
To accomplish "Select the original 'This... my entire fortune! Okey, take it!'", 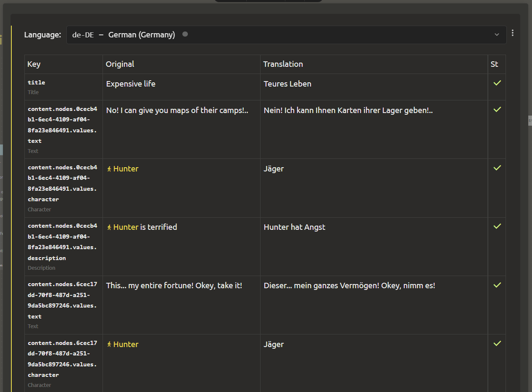I will (x=174, y=286).
